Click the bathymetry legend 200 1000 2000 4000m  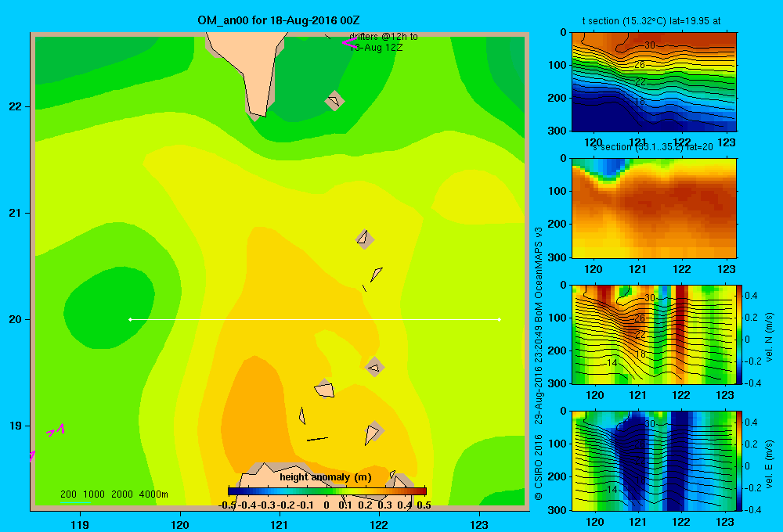[114, 494]
